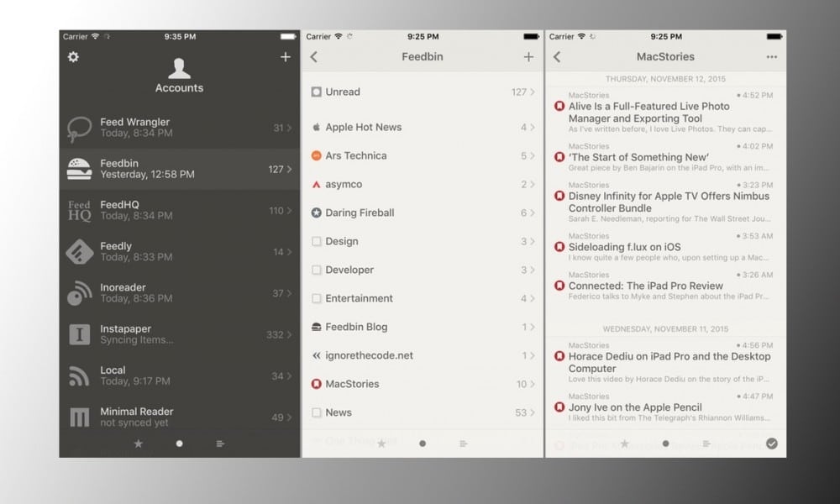Expand FeedHQ account chevron
Screen dimensions: 840x504
(289, 211)
